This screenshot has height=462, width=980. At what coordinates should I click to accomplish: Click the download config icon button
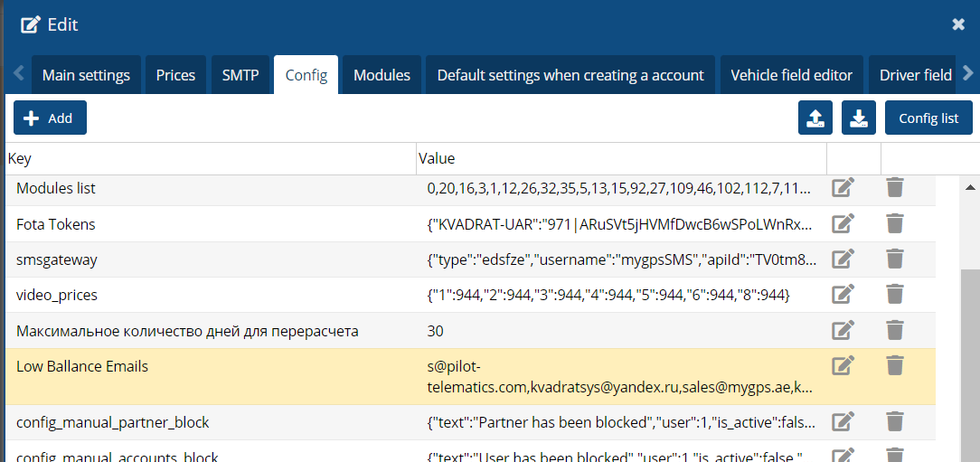tap(859, 118)
